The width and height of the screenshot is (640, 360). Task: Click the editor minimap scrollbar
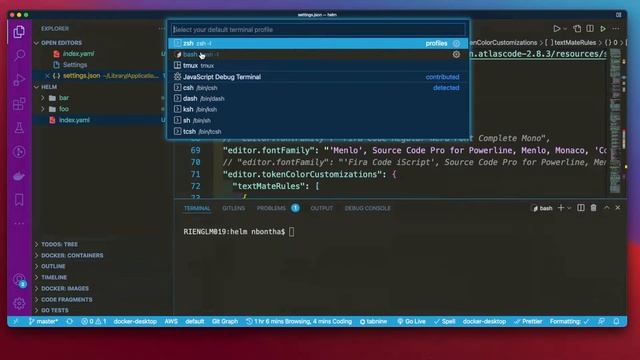pyautogui.click(x=616, y=121)
